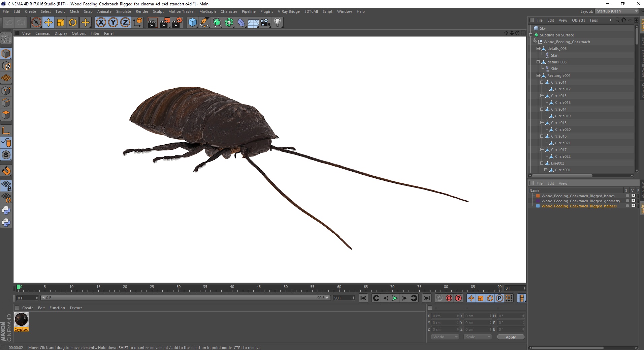Click the Apply button

[510, 337]
